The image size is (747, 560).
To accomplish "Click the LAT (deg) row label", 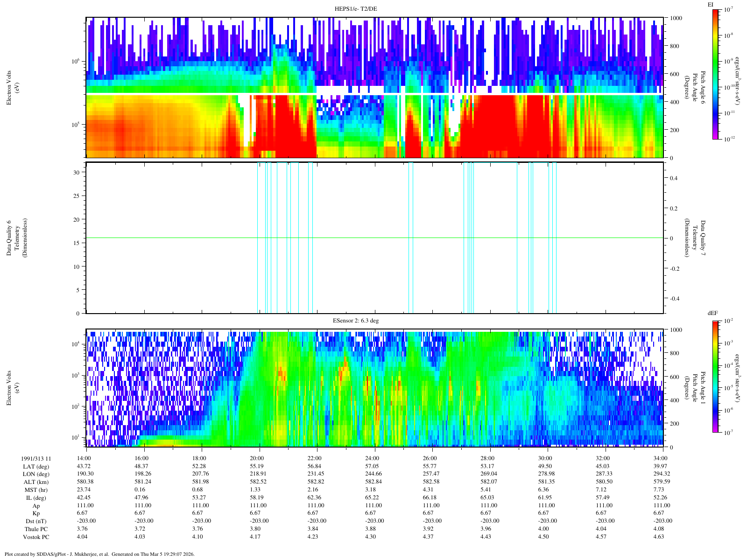I will tap(36, 466).
